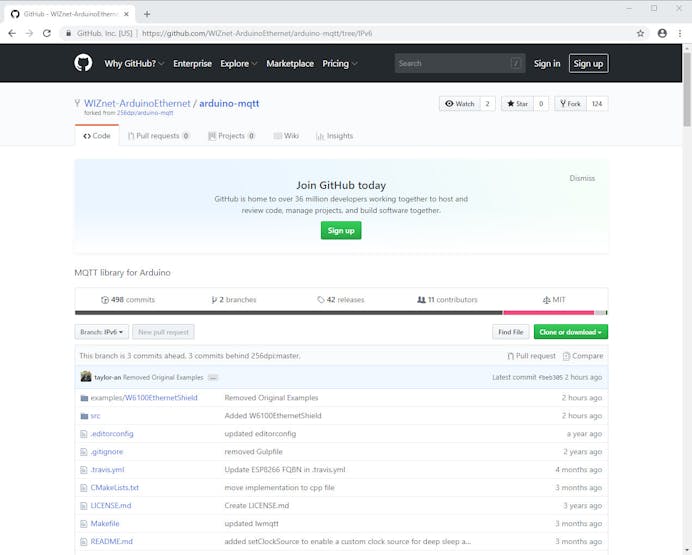692x555 pixels.
Task: View the 11 contributors
Action: 447,300
